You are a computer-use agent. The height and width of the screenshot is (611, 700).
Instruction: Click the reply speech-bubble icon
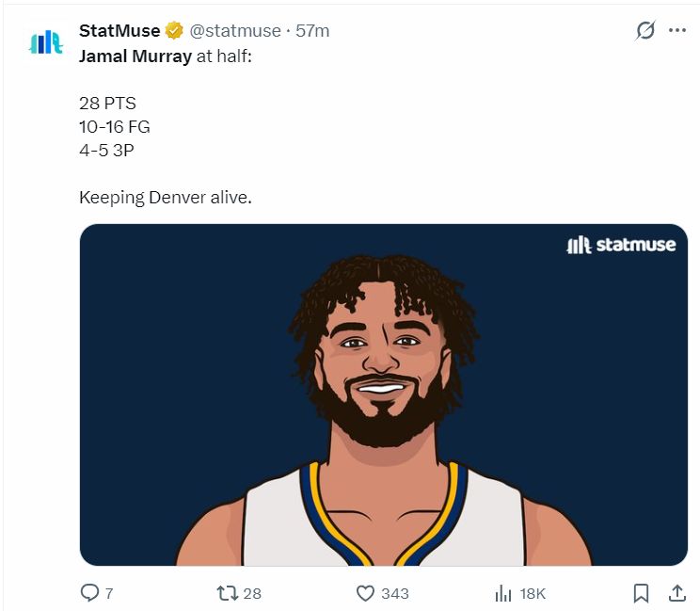89,593
